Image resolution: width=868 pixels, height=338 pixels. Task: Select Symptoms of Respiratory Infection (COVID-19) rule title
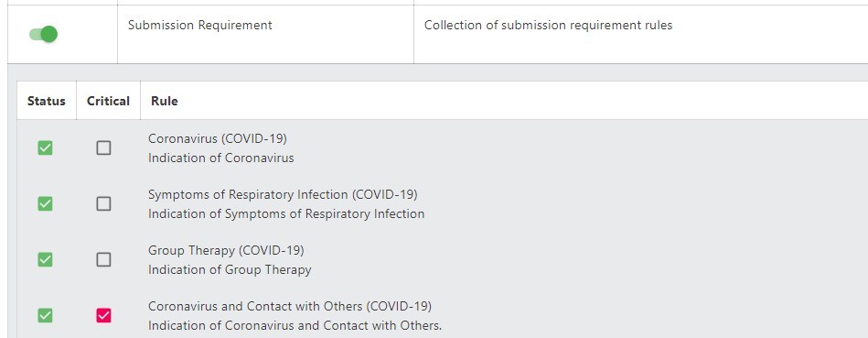click(x=283, y=194)
